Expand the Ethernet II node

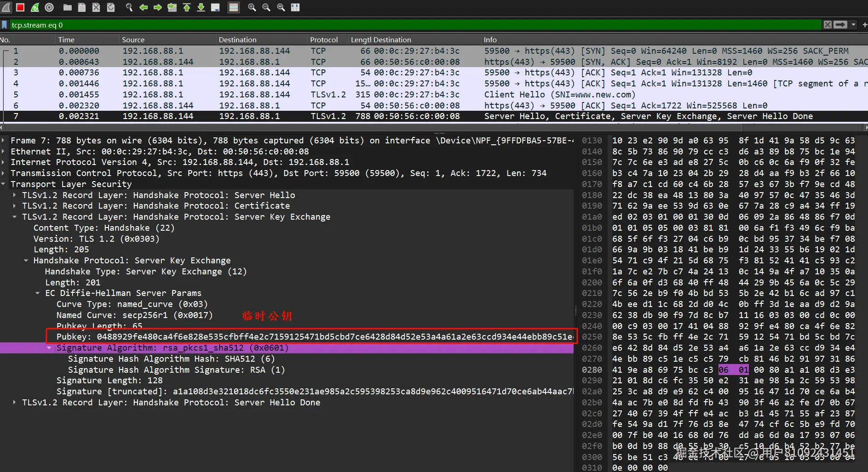point(4,152)
